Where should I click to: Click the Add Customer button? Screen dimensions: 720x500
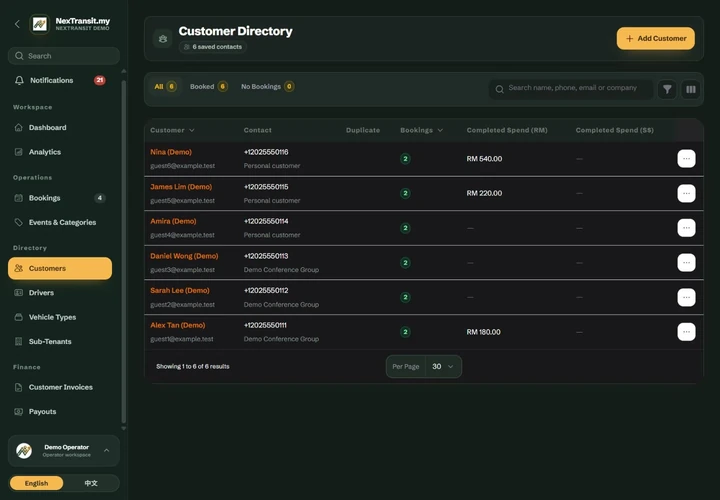[655, 39]
